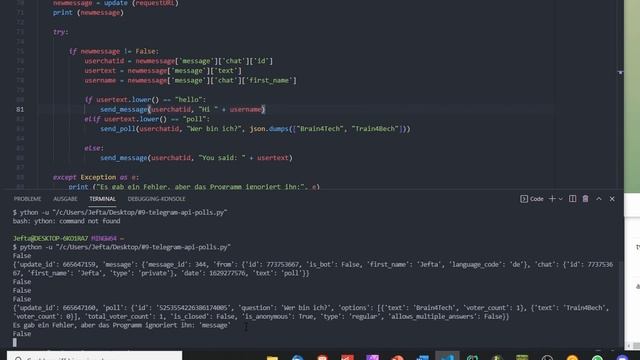Select the TERMINAL panel tab
This screenshot has height=360, width=640.
tap(102, 199)
